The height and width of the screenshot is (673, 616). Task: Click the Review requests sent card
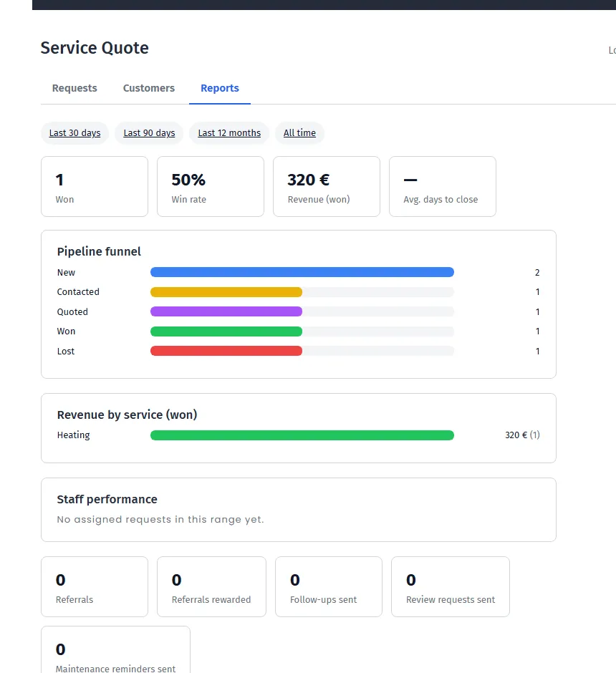point(451,587)
